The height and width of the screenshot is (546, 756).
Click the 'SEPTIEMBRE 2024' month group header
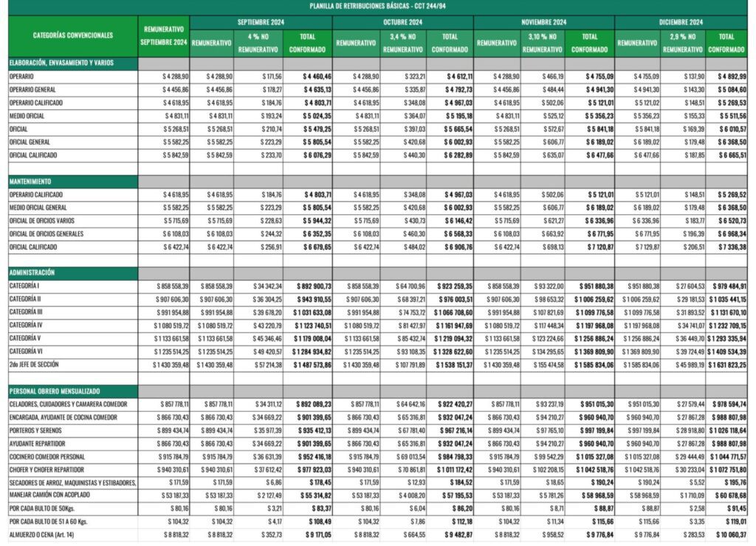pos(261,22)
